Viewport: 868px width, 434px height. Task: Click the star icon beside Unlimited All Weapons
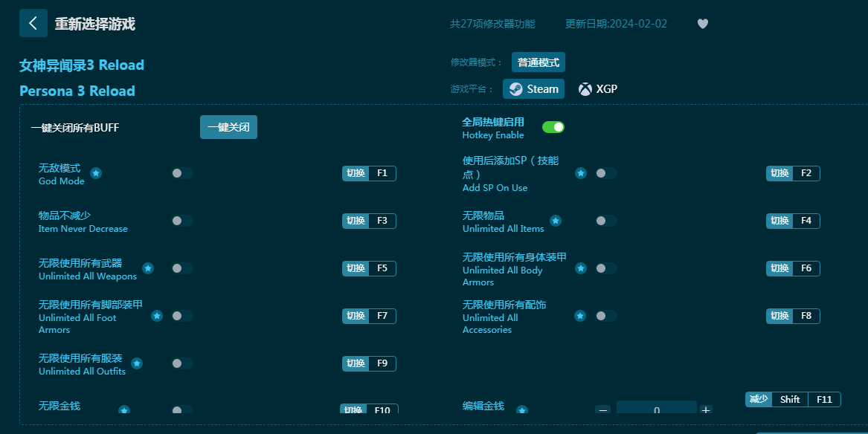tap(148, 268)
